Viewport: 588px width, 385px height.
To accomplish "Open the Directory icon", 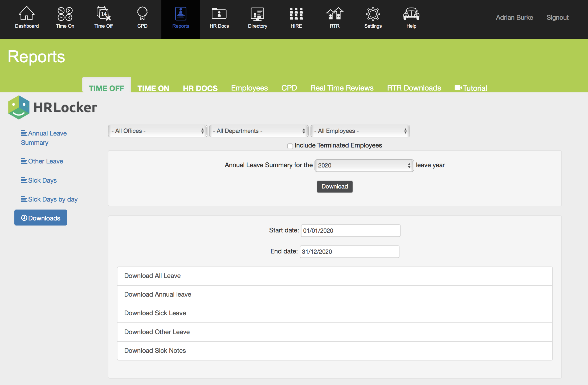I will coord(257,14).
